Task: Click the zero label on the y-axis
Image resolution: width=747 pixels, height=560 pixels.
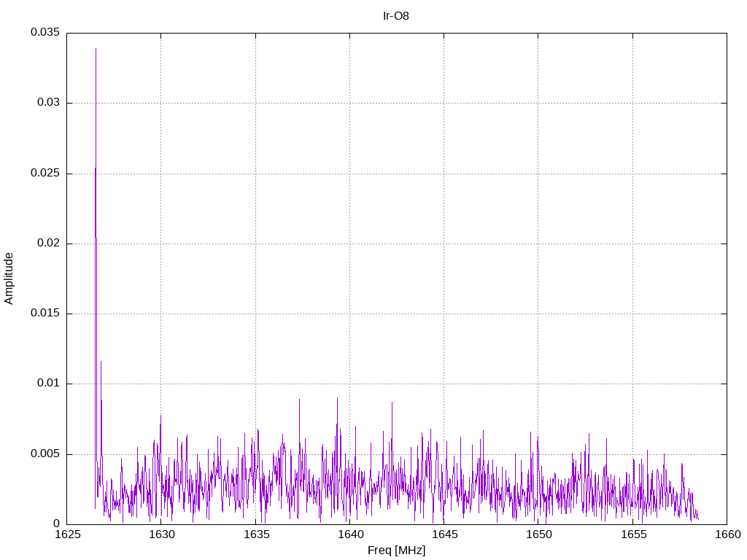Action: [x=56, y=524]
